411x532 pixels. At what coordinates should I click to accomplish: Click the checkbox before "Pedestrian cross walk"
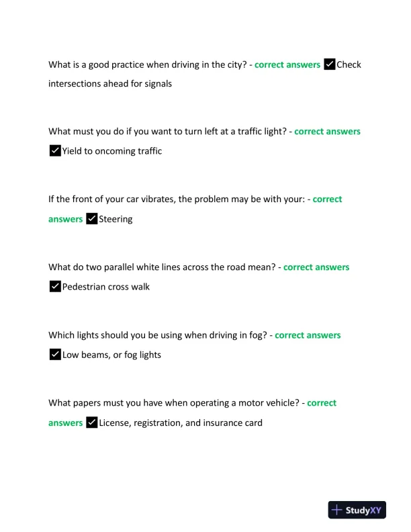(x=55, y=287)
